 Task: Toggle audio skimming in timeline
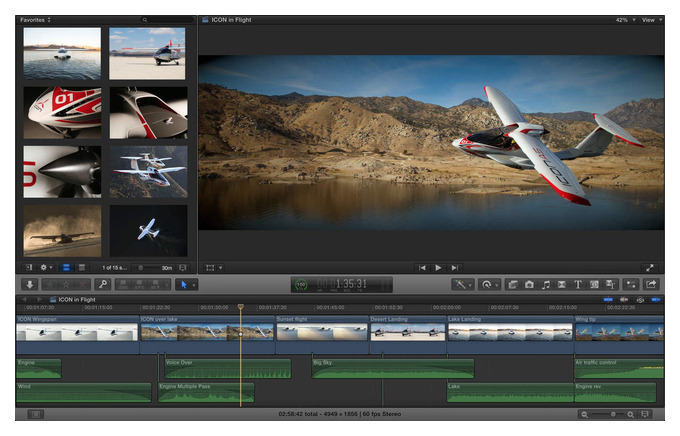point(624,299)
